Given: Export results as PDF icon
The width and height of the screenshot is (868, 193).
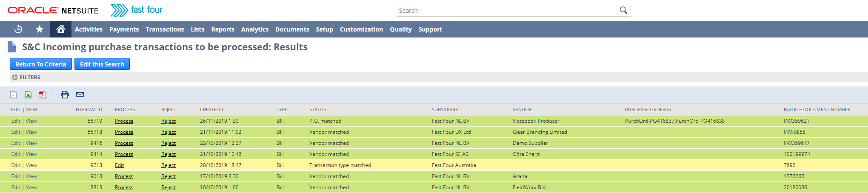Looking at the screenshot, I should coord(43,95).
